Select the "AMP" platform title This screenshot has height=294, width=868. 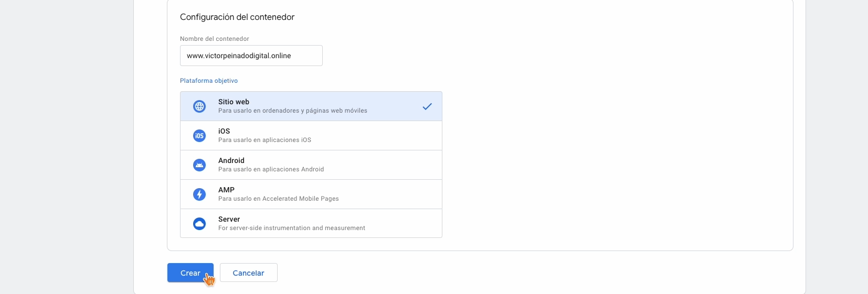tap(226, 190)
